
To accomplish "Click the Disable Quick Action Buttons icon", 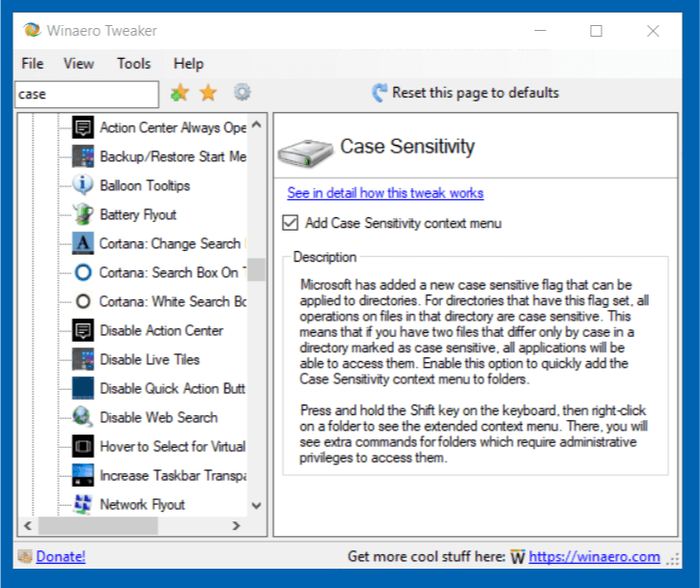I will tap(83, 388).
